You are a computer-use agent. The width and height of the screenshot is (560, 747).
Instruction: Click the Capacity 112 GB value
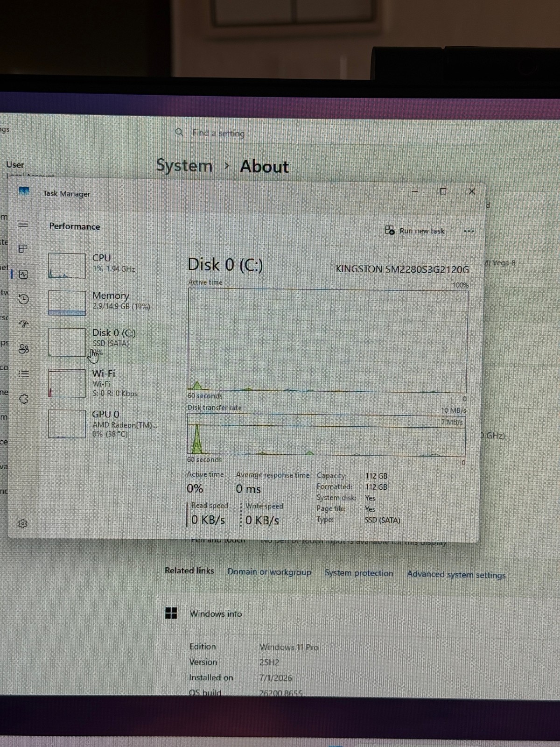[x=376, y=476]
